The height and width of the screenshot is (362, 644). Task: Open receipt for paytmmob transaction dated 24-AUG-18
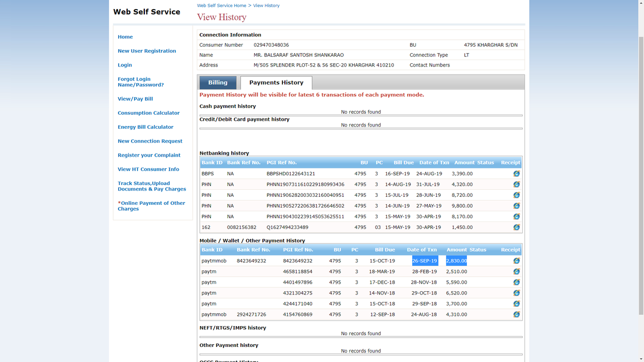tap(516, 314)
